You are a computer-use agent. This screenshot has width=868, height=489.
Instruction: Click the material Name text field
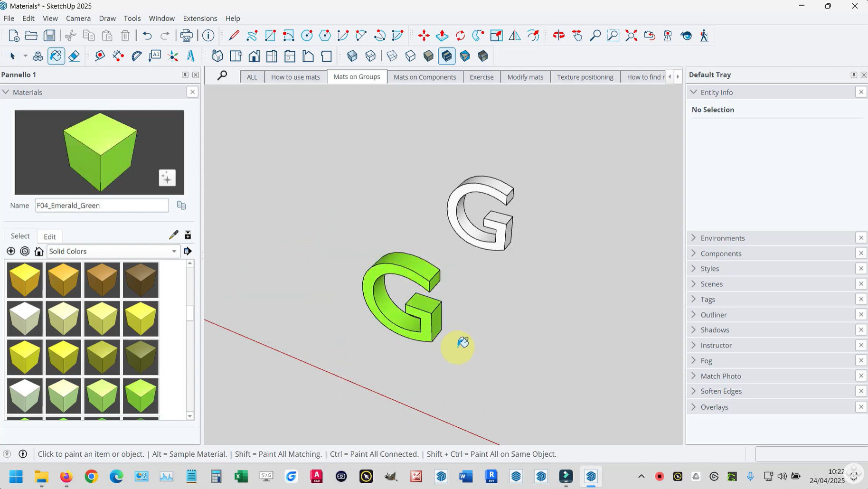coord(102,206)
